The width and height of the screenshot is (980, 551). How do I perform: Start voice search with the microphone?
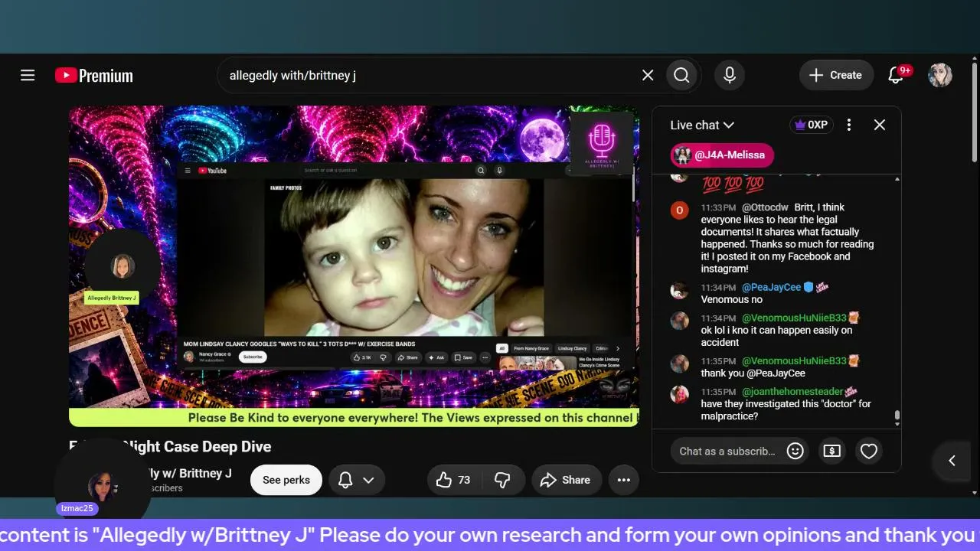[730, 75]
